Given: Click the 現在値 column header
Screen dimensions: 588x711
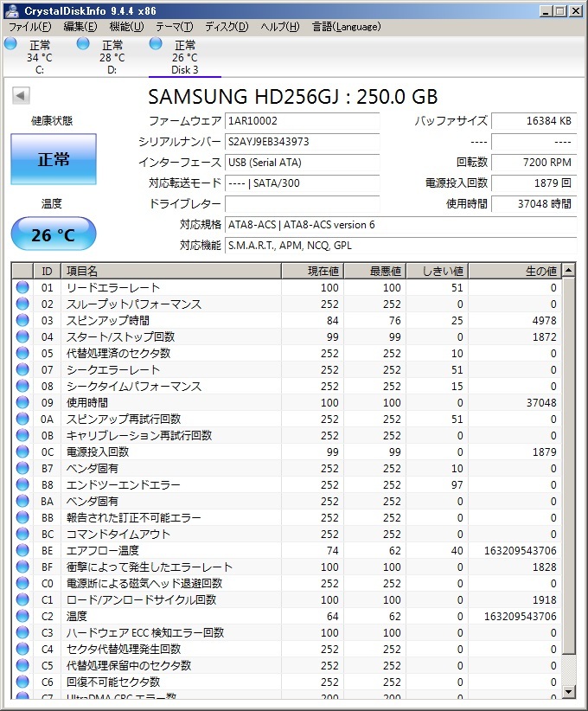Looking at the screenshot, I should [x=312, y=271].
